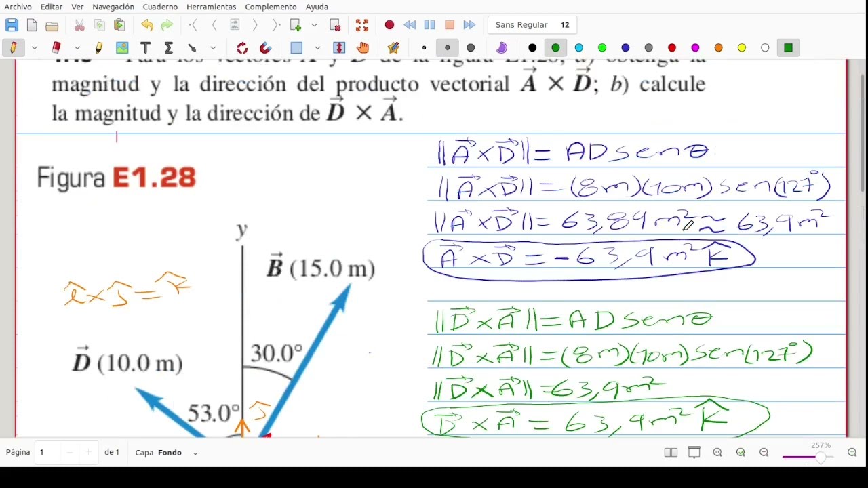Viewport: 868px width, 488px height.
Task: Rewind the audio playback
Action: tap(410, 25)
